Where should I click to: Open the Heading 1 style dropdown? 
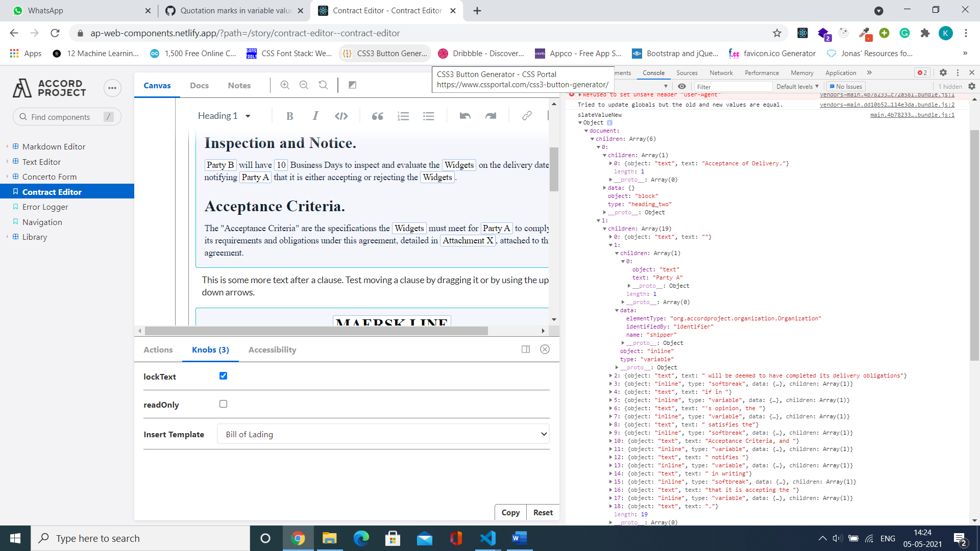pos(224,116)
